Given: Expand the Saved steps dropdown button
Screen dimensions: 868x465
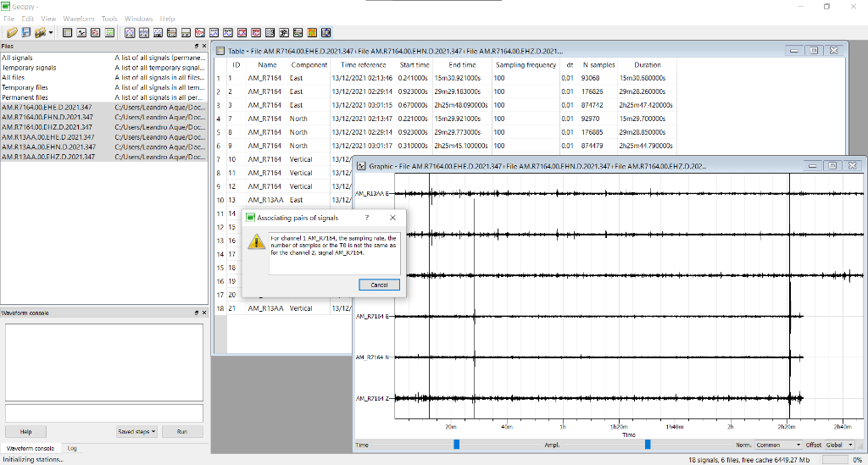Looking at the screenshot, I should [137, 432].
